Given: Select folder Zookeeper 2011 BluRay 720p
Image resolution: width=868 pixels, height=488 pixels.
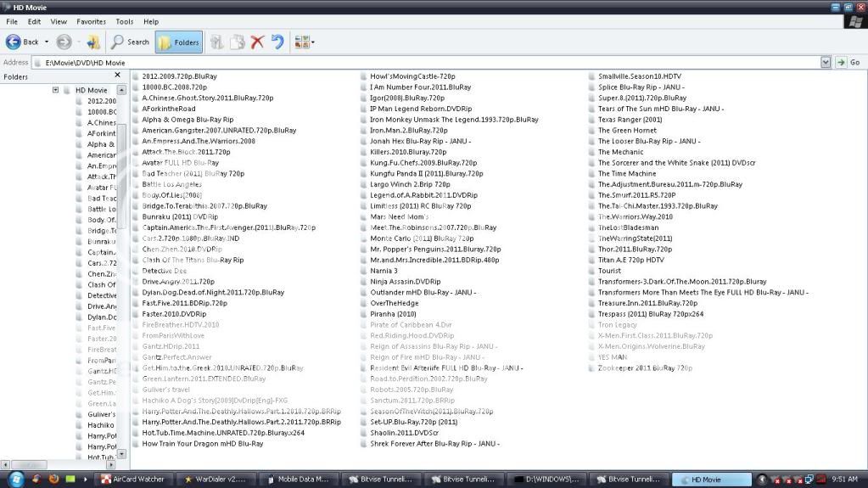Looking at the screenshot, I should pos(645,368).
